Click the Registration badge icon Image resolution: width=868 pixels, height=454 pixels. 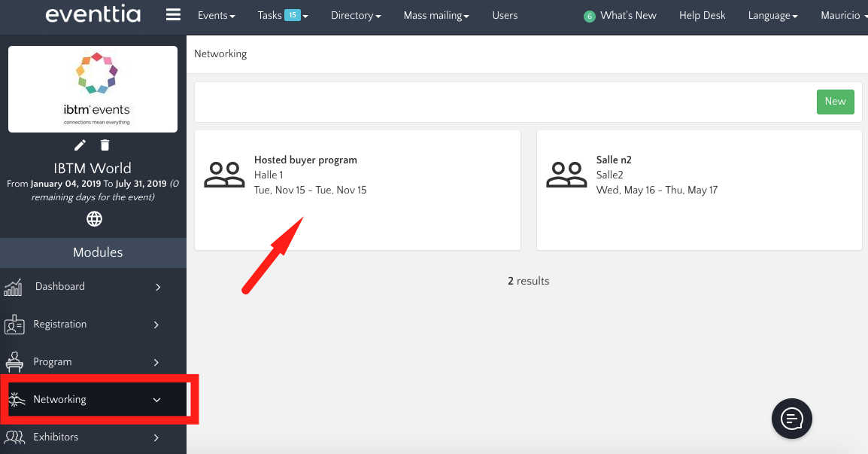(x=14, y=325)
